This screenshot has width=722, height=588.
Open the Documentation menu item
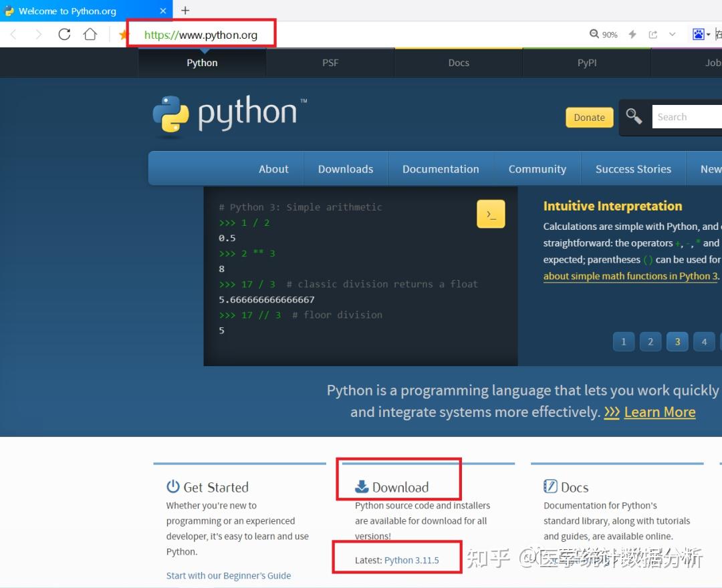[440, 168]
